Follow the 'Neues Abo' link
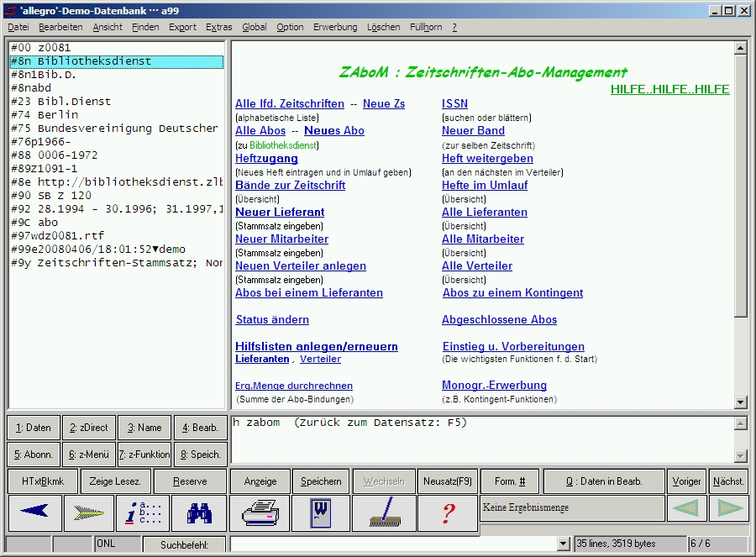 334,131
